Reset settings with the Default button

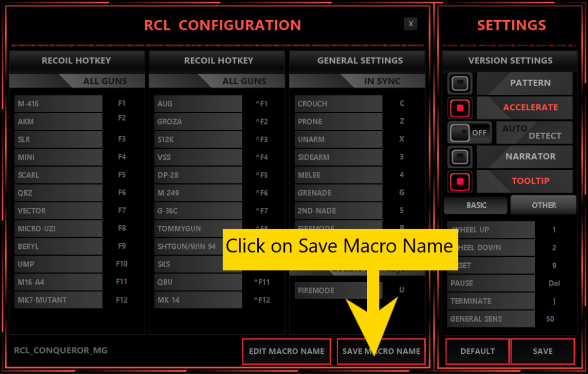(477, 351)
